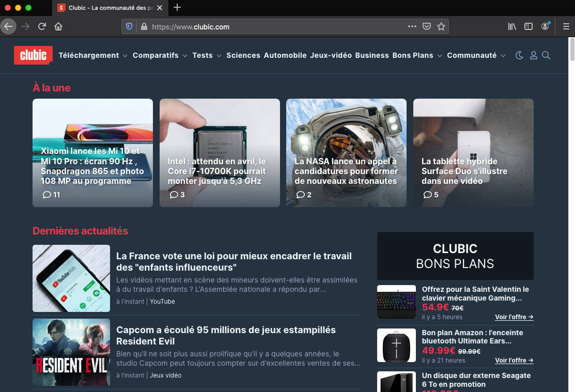The height and width of the screenshot is (392, 575).
Task: Open gaming keyboard Saint Valentin deal
Action: (x=475, y=294)
